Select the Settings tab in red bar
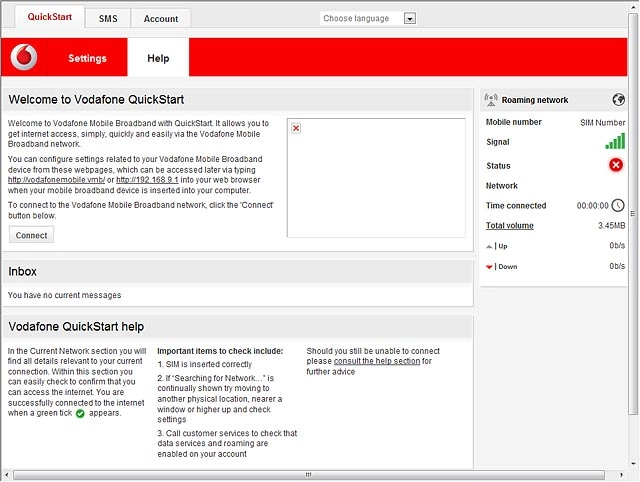This screenshot has width=640, height=482. [87, 58]
